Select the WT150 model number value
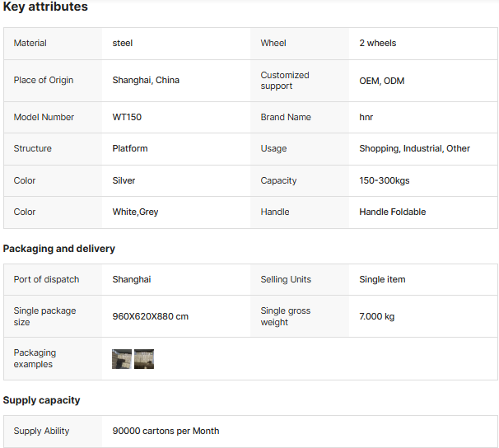Viewport: 499px width, 448px height. [127, 117]
